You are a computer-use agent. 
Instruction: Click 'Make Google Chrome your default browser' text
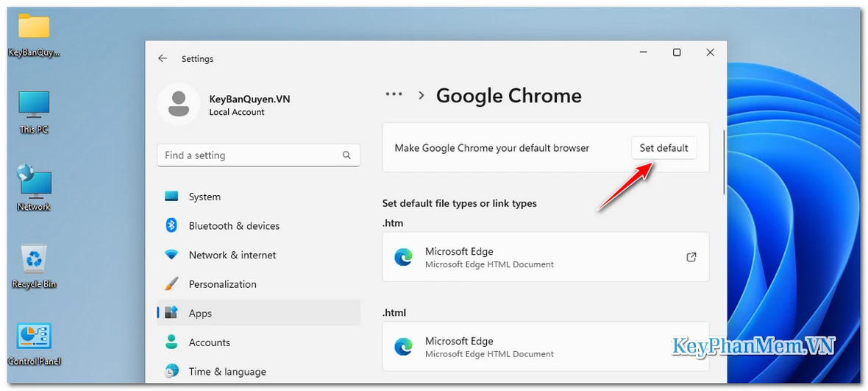point(492,148)
